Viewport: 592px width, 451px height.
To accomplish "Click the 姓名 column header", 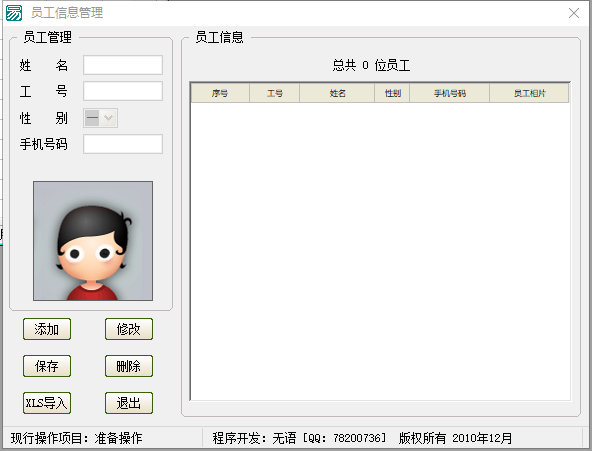I will [x=337, y=93].
